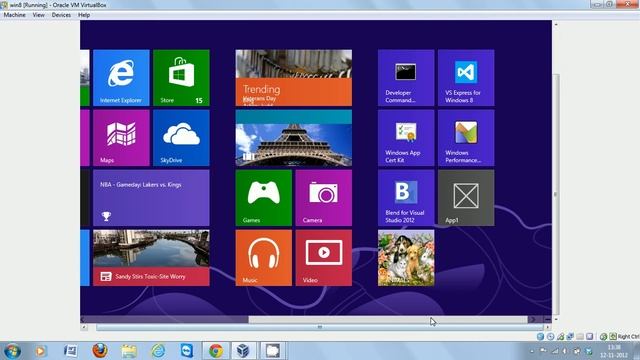Click the volume icon in system tray
The width and height of the screenshot is (640, 360).
pos(565,351)
